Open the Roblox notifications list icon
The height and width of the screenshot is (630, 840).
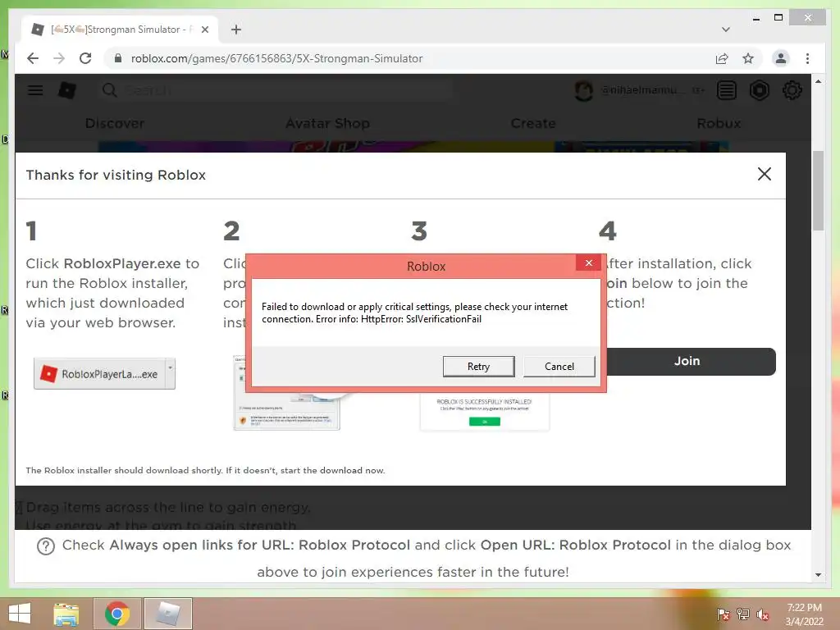[x=727, y=90]
